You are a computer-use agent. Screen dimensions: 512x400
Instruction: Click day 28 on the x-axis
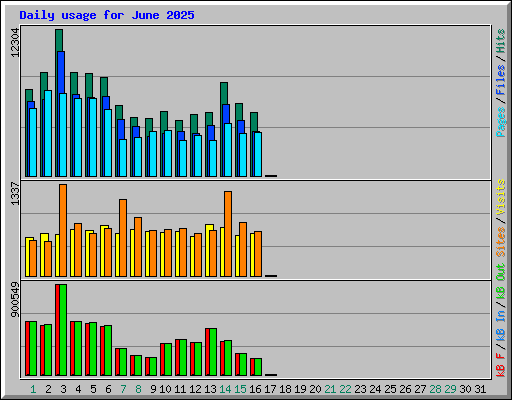pos(435,389)
